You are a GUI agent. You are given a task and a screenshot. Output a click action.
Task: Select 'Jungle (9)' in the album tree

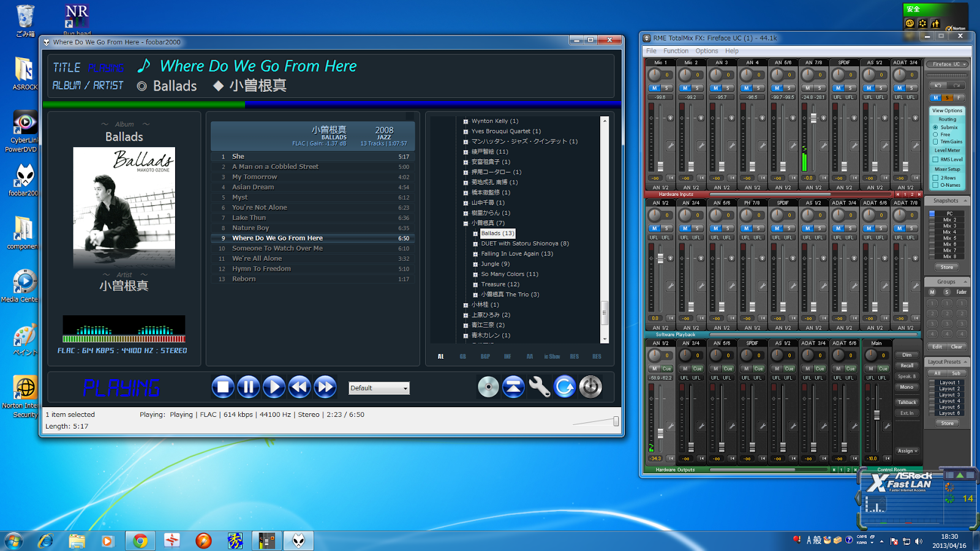pos(495,264)
